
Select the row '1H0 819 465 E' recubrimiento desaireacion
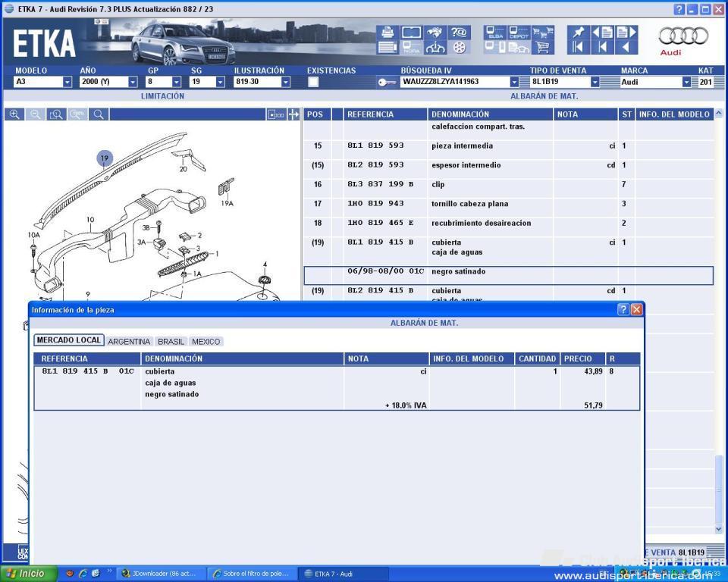coord(508,224)
